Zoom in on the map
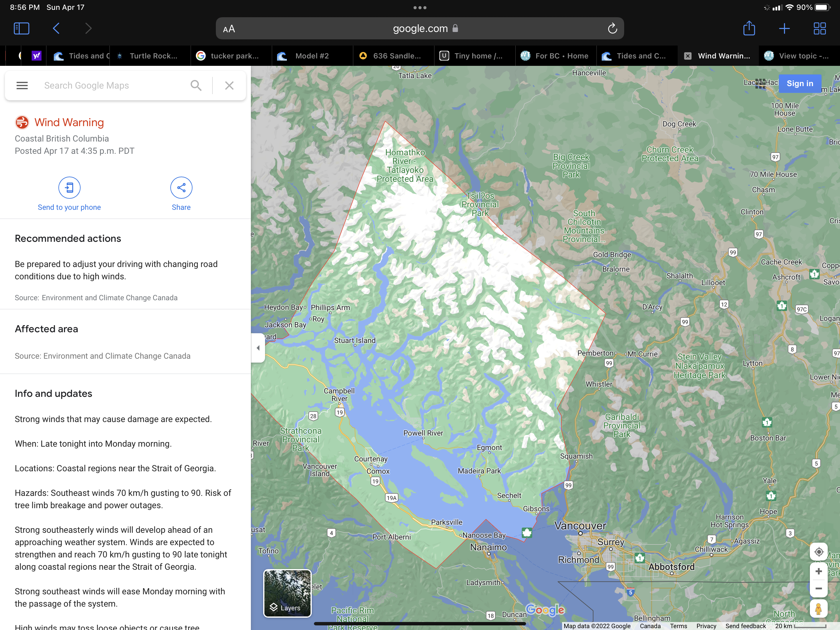840x630 pixels. tap(819, 572)
